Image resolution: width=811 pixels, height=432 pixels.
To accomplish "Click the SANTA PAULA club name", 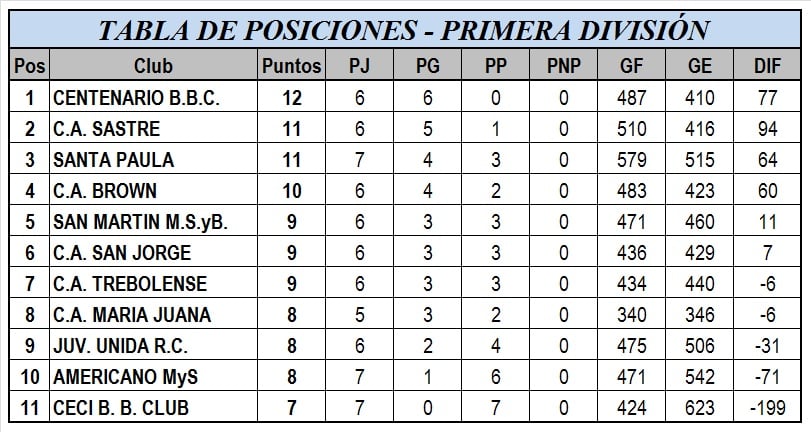I will pos(113,160).
